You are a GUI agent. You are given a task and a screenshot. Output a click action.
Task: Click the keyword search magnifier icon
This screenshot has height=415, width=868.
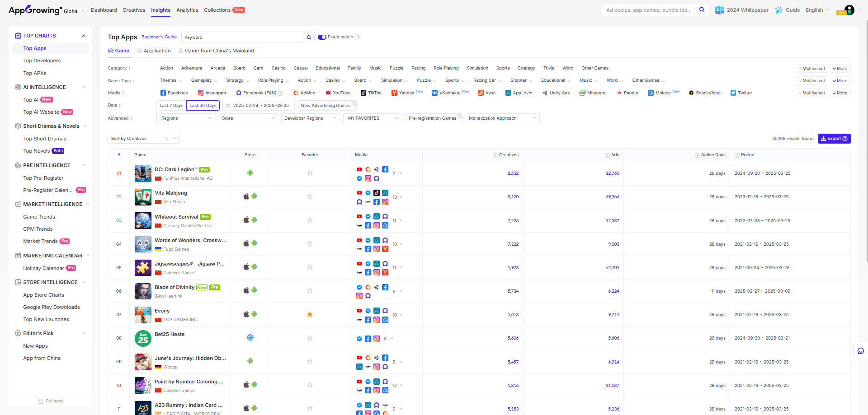pos(309,37)
